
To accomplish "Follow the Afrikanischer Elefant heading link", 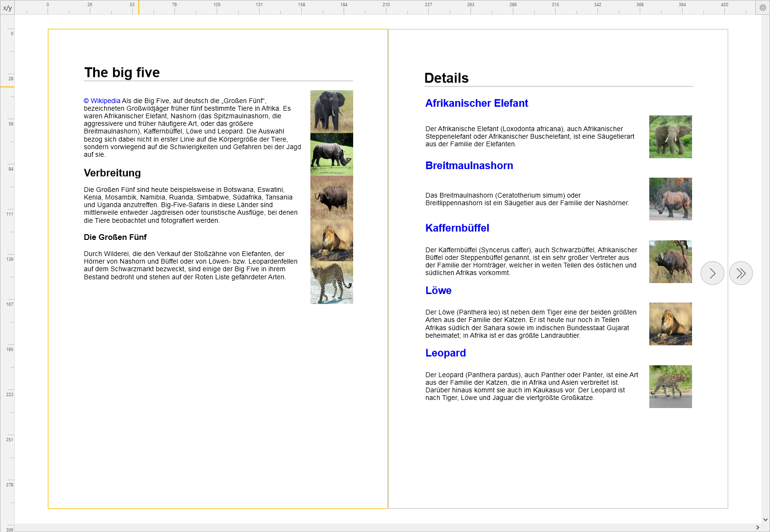I will point(476,103).
